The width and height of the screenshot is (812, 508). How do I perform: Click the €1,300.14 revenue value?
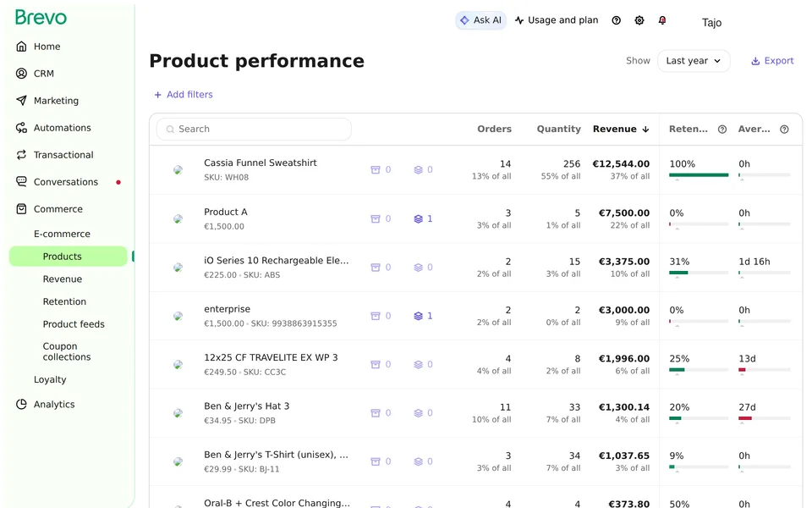624,407
